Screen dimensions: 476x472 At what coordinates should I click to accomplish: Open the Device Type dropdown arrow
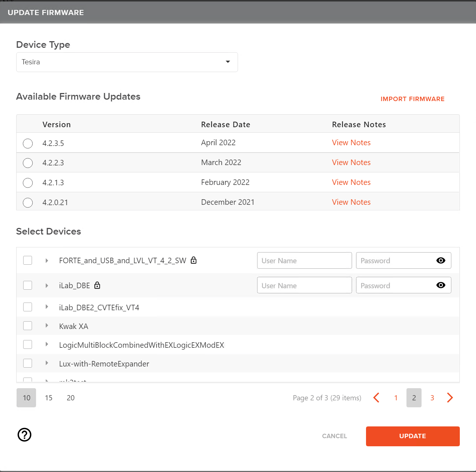point(227,62)
